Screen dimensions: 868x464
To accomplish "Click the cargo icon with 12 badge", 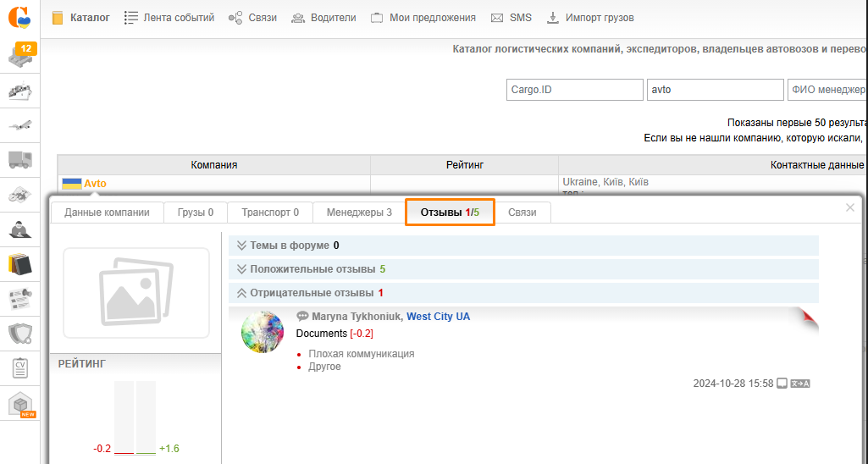I will 19,56.
